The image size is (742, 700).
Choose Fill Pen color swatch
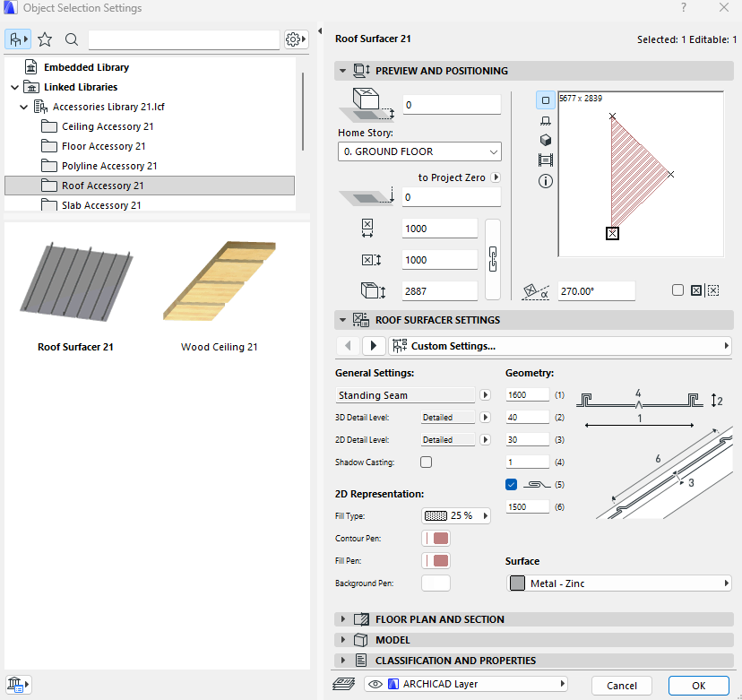click(x=436, y=560)
